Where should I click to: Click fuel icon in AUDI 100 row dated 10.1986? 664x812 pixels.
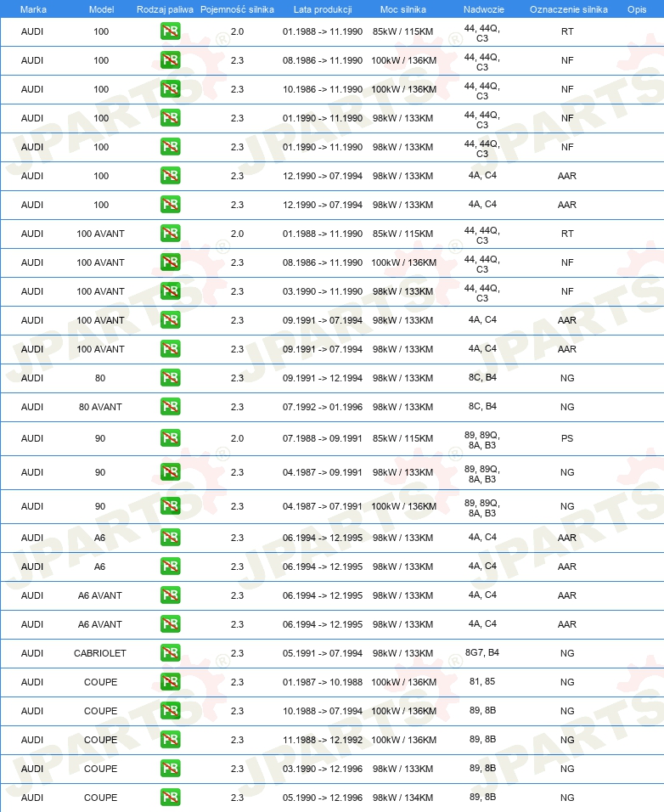pyautogui.click(x=171, y=89)
